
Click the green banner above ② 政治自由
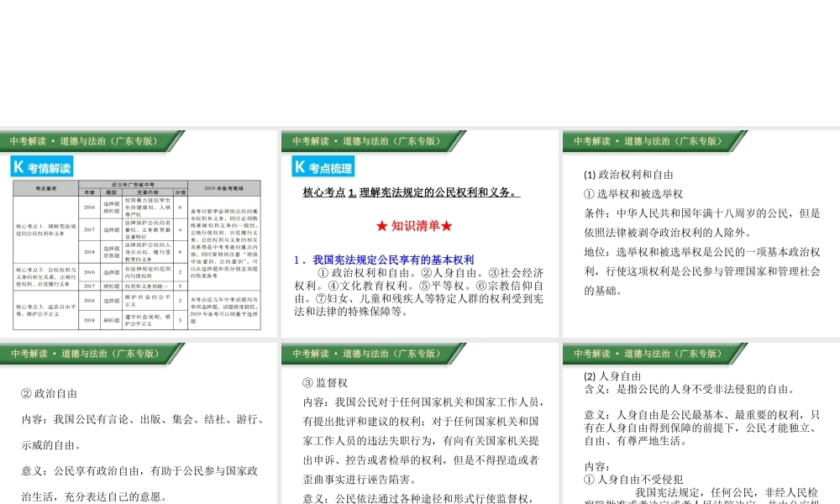[92, 354]
